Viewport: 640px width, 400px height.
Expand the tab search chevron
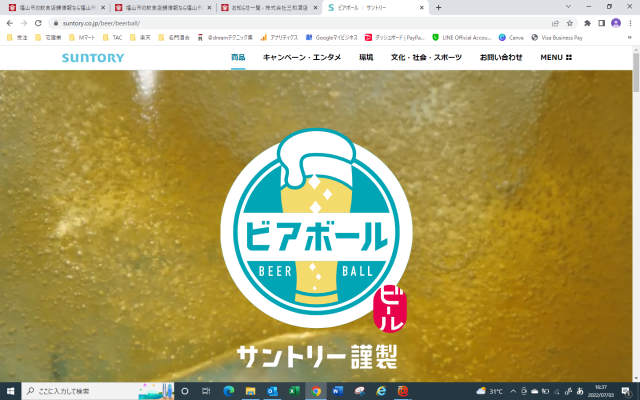[568, 7]
